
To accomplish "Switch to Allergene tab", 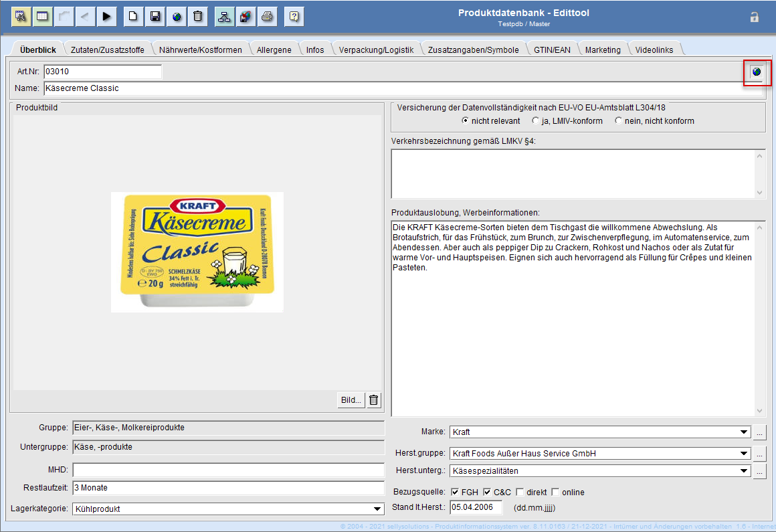I will coord(274,50).
